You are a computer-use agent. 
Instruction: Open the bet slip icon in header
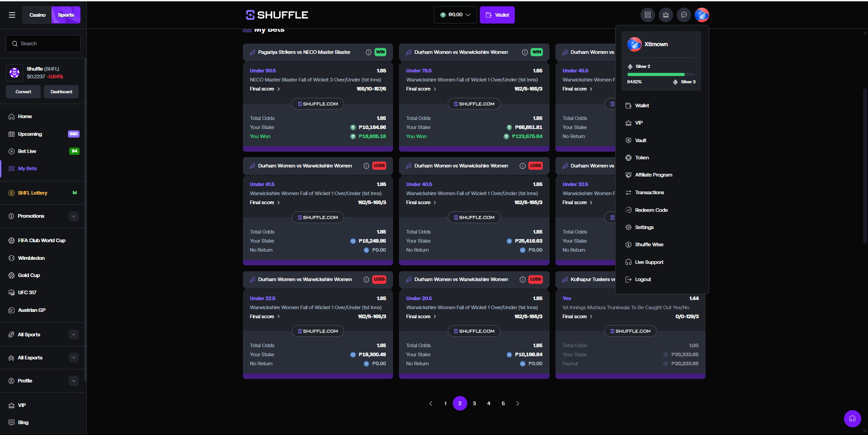648,15
